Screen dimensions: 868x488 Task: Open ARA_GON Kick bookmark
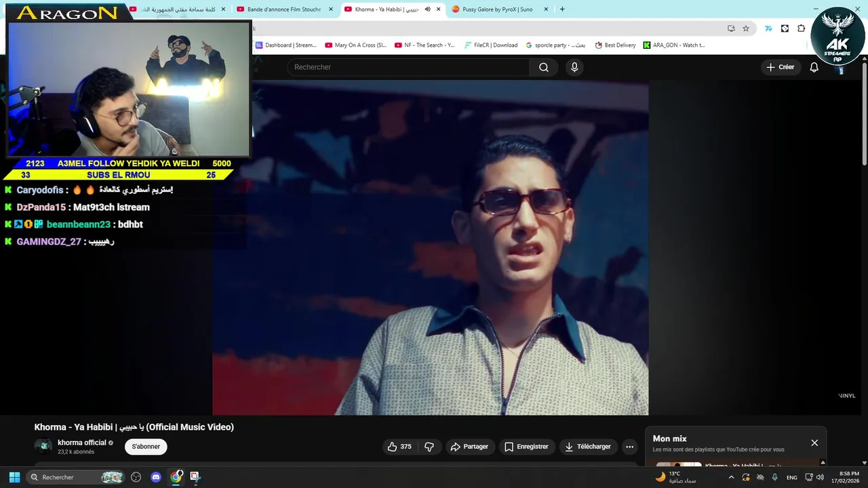pyautogui.click(x=674, y=45)
